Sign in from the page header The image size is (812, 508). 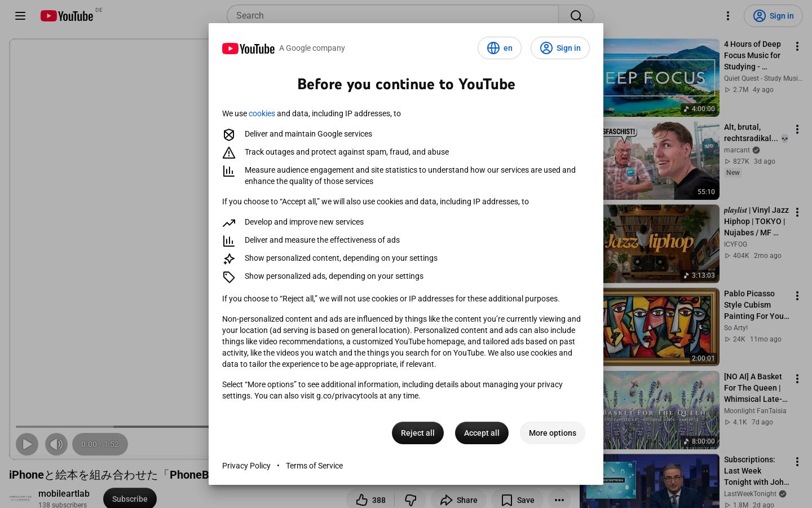coord(773,16)
